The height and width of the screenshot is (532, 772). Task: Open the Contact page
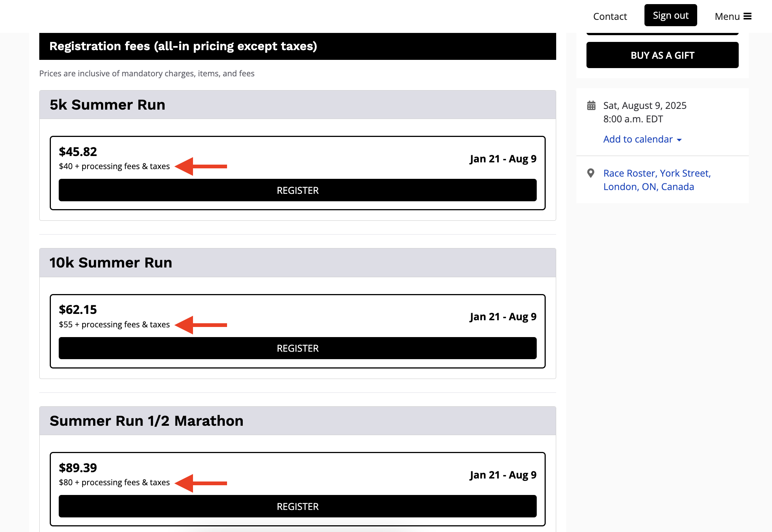point(610,16)
